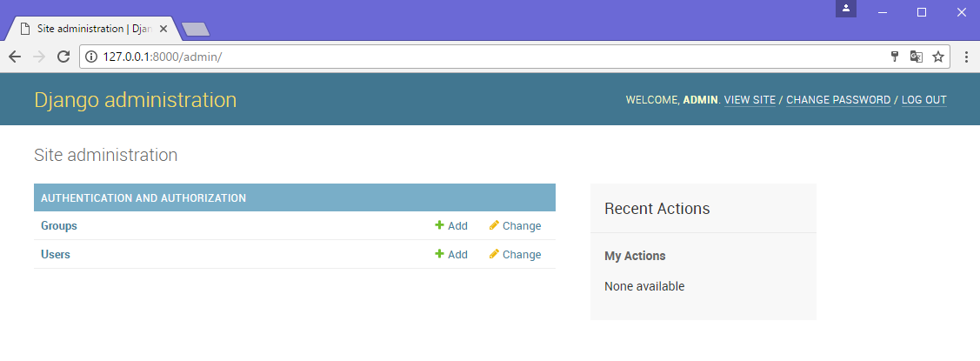The image size is (980, 361).
Task: Click the None available text
Action: pyautogui.click(x=644, y=286)
